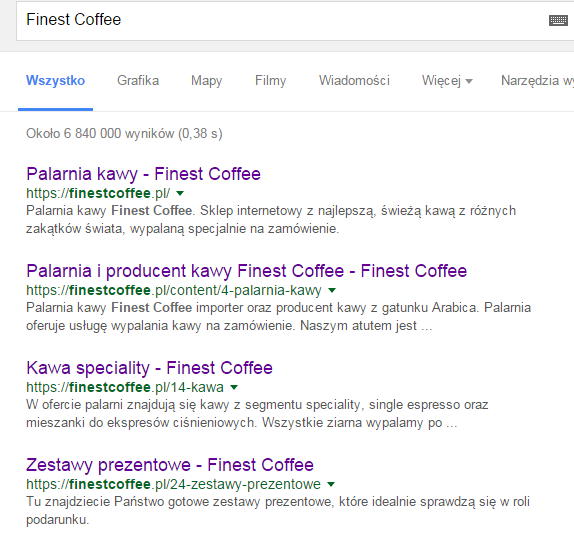This screenshot has width=574, height=545.
Task: Expand the arrow next to finestcoffee.pl/ URL
Action: [x=180, y=193]
